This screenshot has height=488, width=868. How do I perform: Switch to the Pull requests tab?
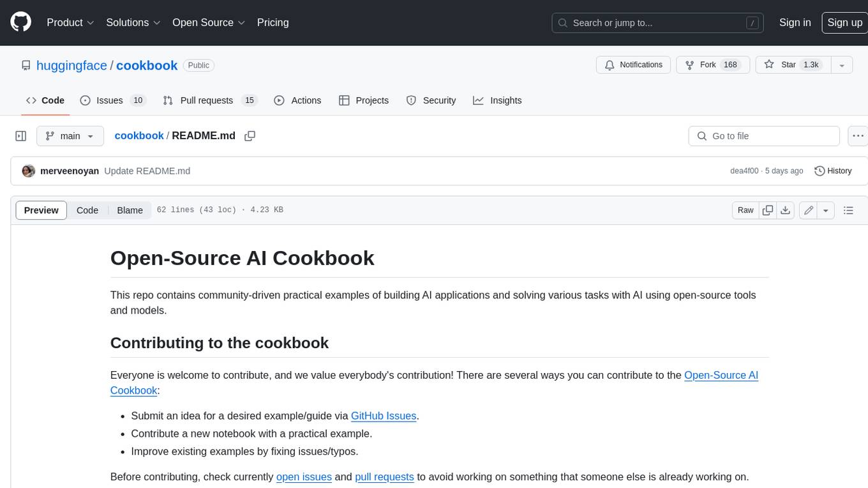point(209,100)
